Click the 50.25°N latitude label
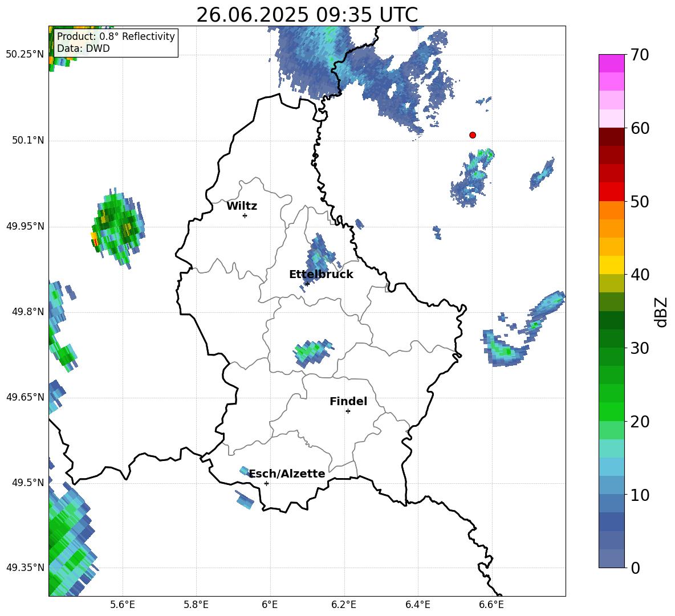Viewport: 675px width, 616px height. click(x=25, y=55)
